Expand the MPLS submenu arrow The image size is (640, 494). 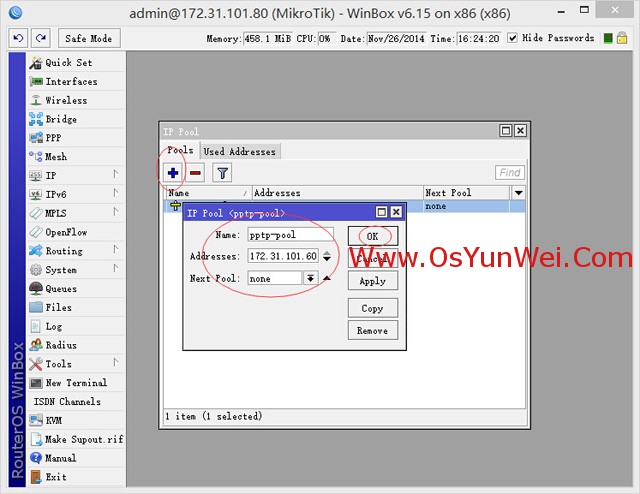point(116,211)
